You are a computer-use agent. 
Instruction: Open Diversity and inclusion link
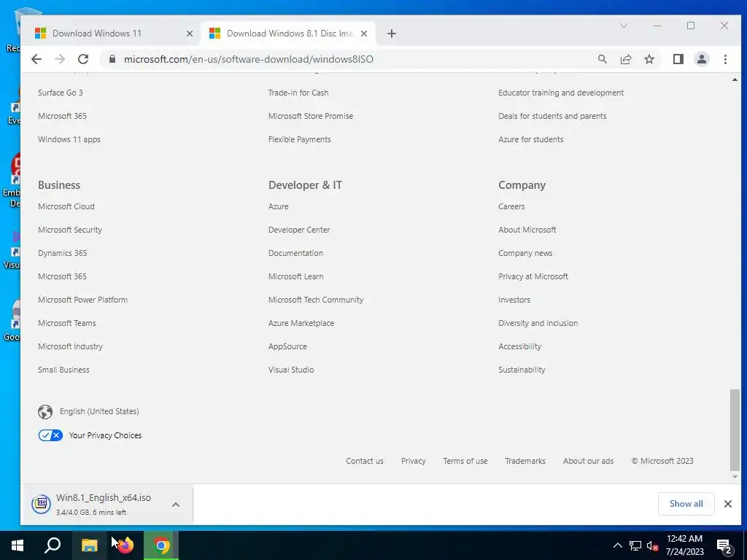tap(538, 323)
